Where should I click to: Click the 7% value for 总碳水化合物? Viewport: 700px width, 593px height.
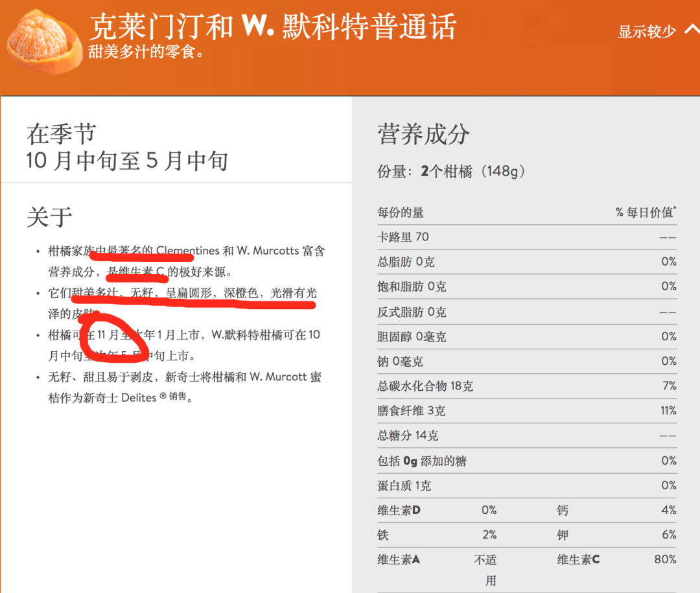pyautogui.click(x=670, y=386)
